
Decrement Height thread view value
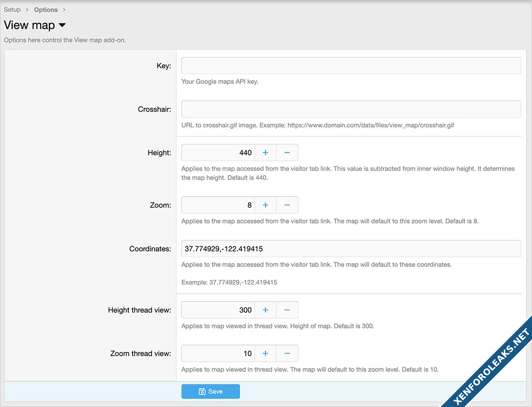click(287, 310)
